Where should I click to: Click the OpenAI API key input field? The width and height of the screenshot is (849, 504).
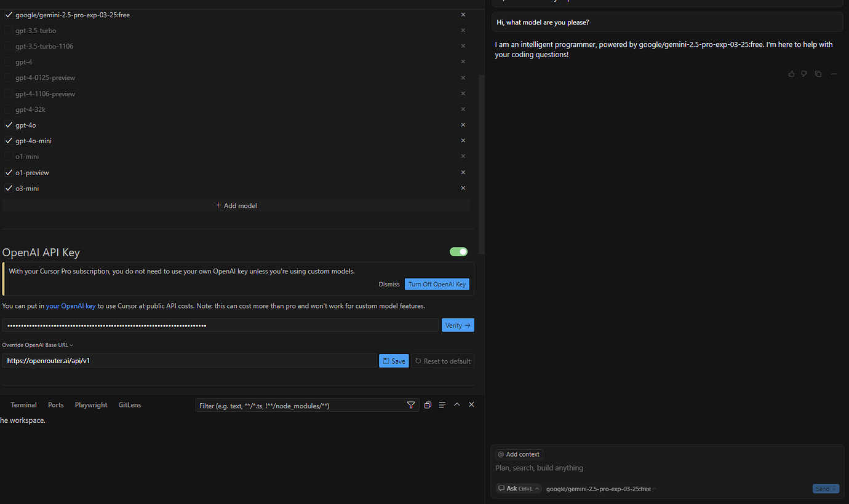[220, 325]
